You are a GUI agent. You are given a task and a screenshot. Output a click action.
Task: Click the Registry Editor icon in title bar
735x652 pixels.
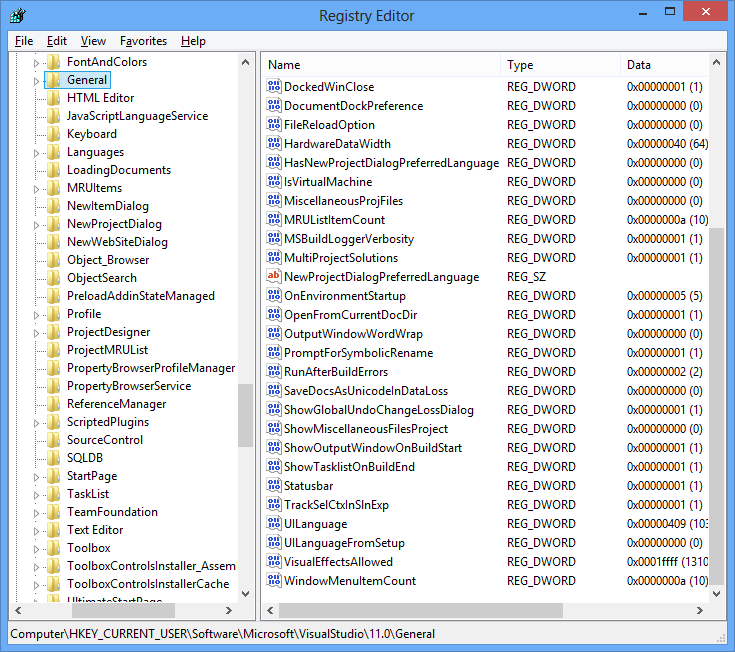18,15
